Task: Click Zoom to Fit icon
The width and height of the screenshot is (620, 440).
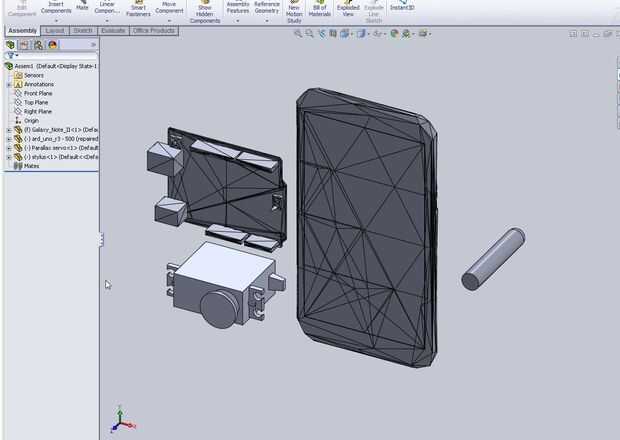Action: point(298,34)
